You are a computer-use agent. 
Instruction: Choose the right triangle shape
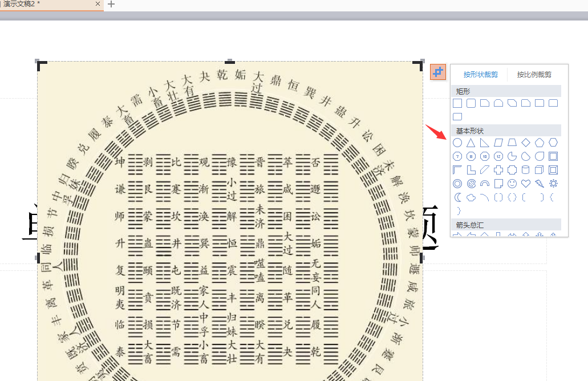click(x=485, y=143)
